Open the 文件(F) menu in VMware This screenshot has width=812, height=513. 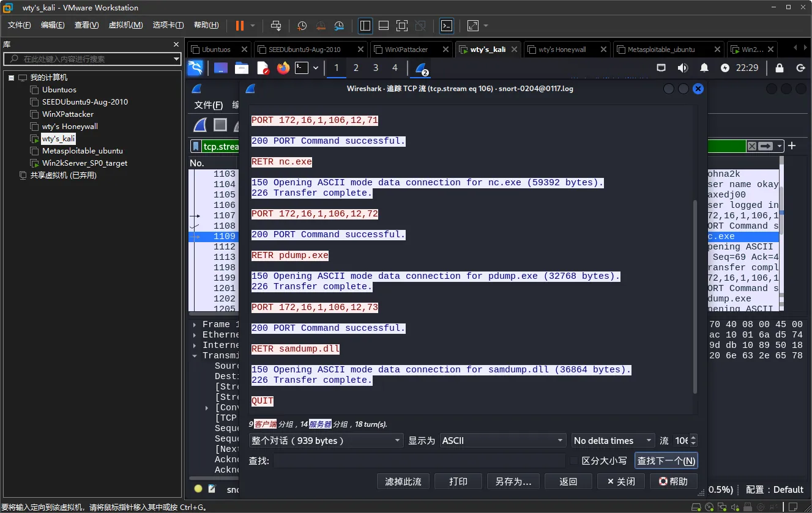click(x=19, y=25)
